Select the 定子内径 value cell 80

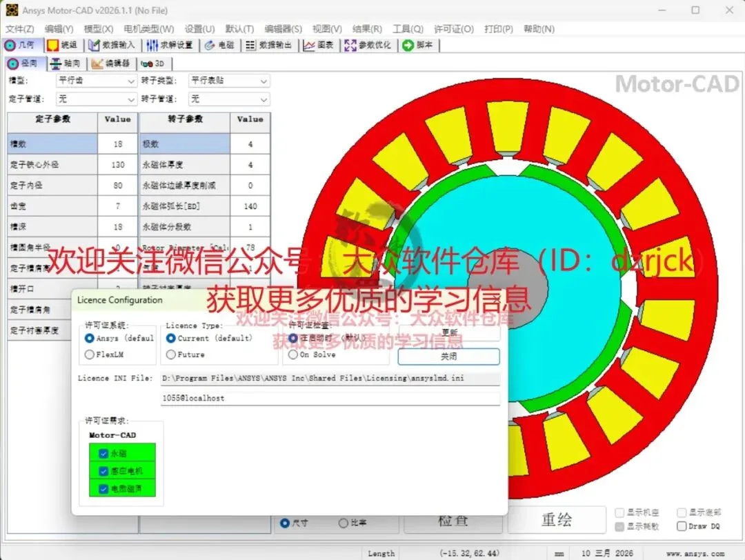[118, 186]
